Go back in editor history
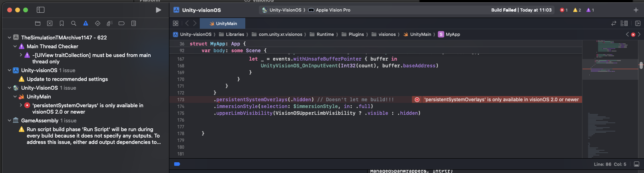The image size is (644, 173). [187, 24]
